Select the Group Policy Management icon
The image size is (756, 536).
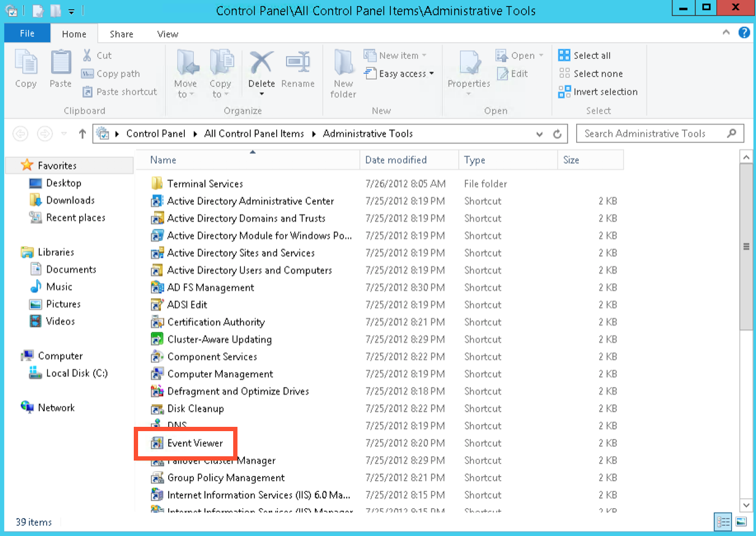[x=157, y=477]
